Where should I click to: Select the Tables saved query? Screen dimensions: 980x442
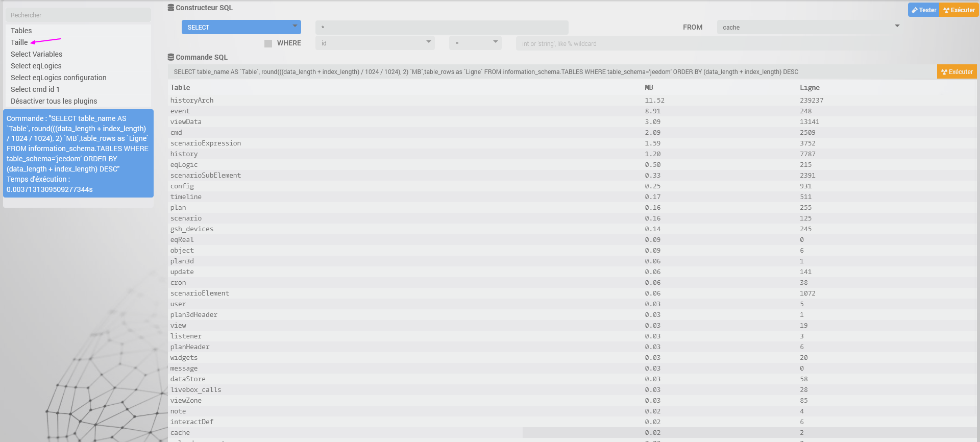(21, 31)
